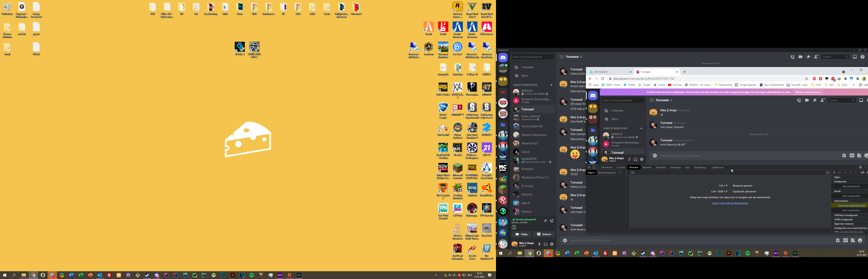
Task: Start voice call with Tuinzaad in desktop app
Action: pos(792,57)
